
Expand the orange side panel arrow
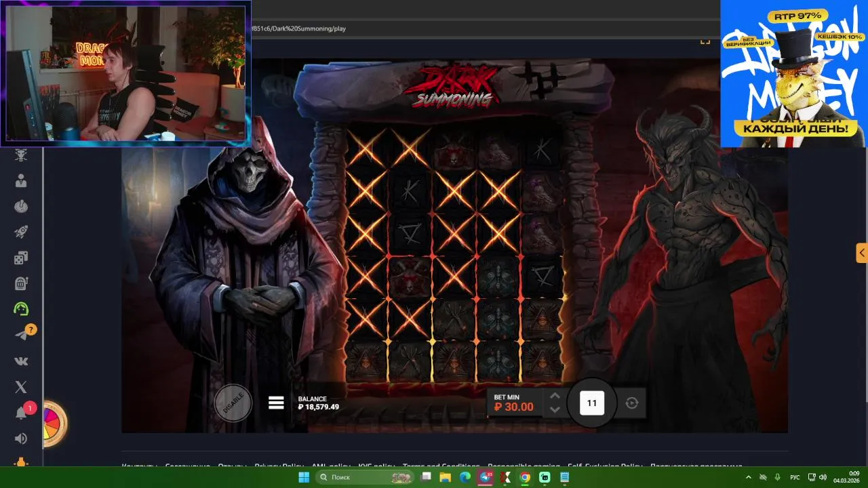861,253
